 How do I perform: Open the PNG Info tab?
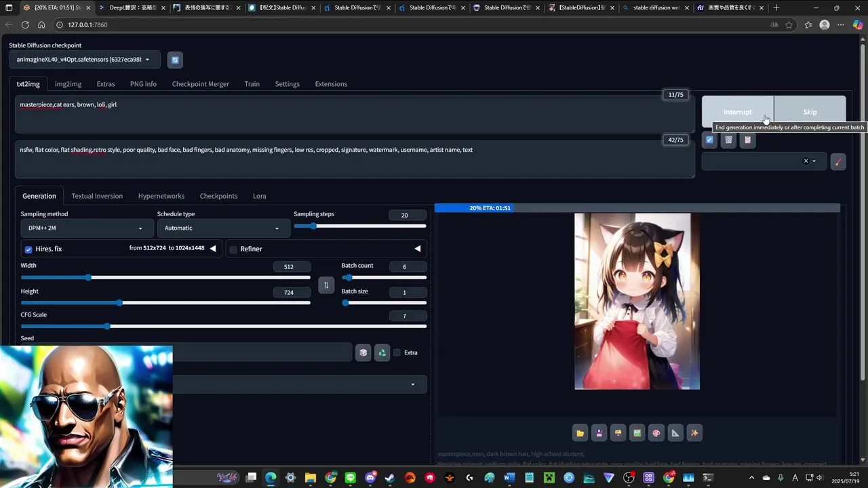click(x=143, y=84)
